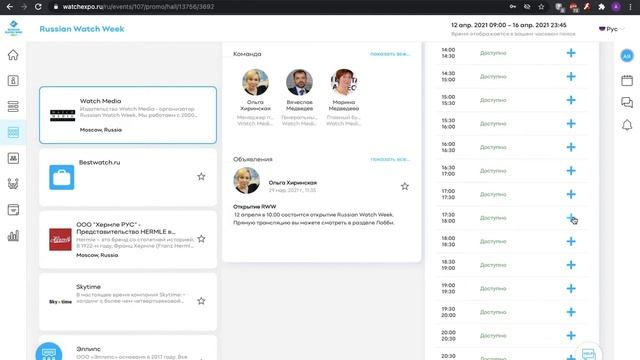This screenshot has height=360, width=640.
Task: Open Marina Medvedeva's team photo
Action: [344, 82]
